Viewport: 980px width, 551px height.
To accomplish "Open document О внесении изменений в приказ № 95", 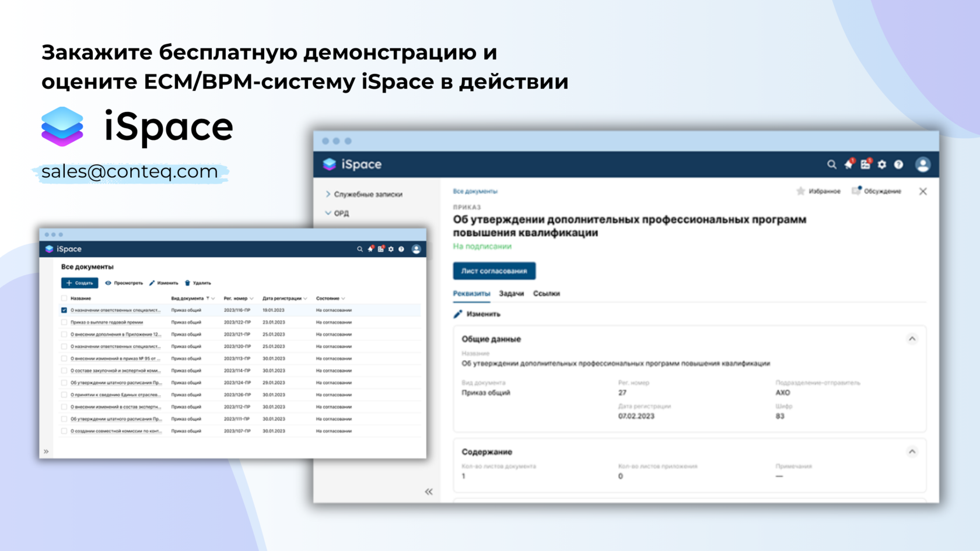I will (x=116, y=359).
